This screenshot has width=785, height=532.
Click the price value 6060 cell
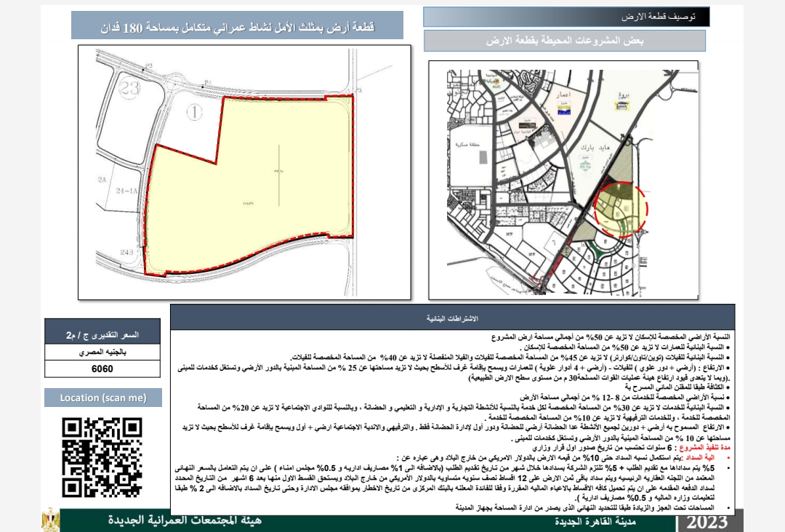coord(102,368)
